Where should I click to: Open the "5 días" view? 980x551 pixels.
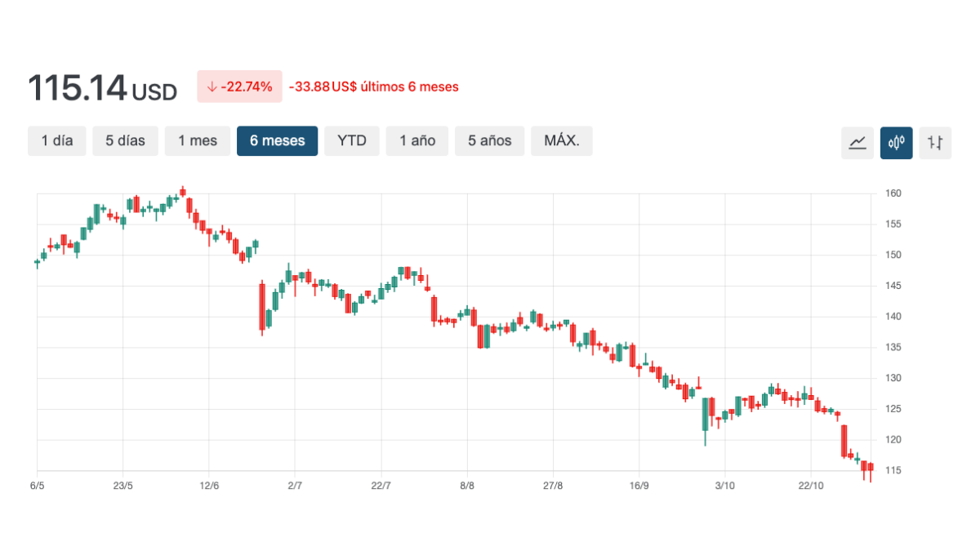point(125,140)
